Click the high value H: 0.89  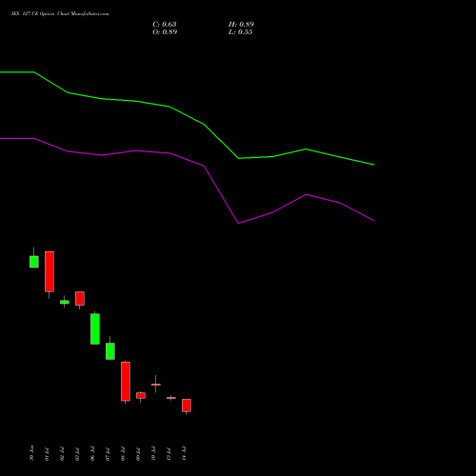241,25
